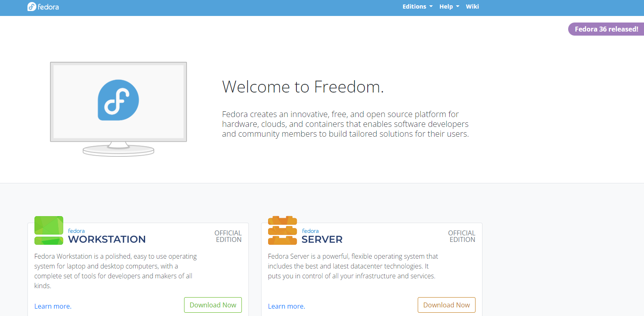The image size is (644, 316).
Task: Click the SERVER edition title
Action: click(322, 239)
